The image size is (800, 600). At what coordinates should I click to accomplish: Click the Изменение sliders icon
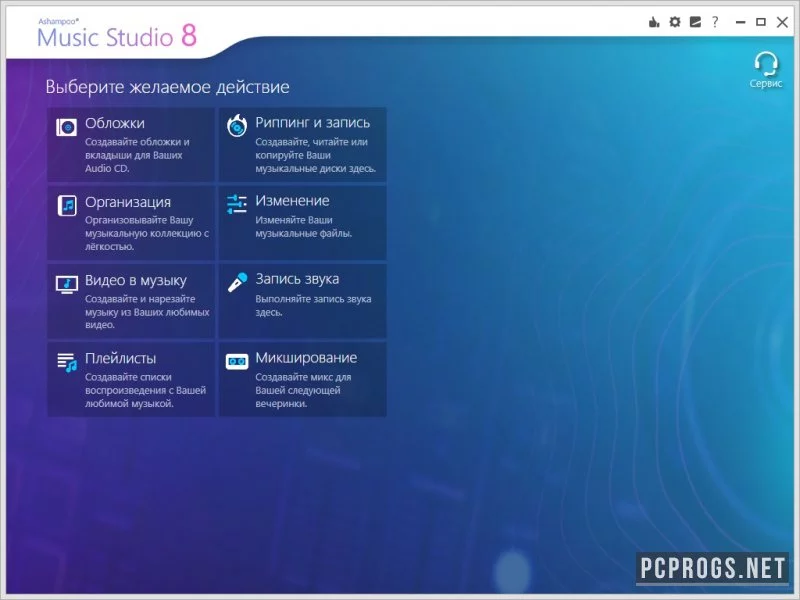coord(237,204)
